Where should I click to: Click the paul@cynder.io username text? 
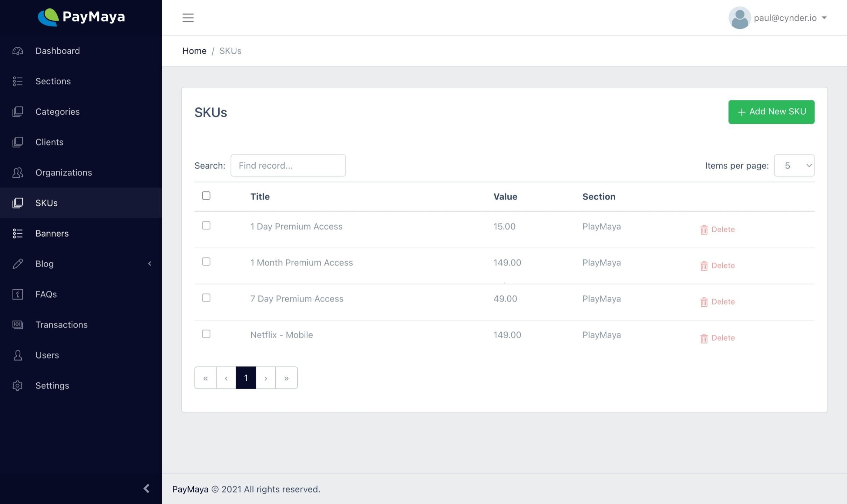coord(785,18)
